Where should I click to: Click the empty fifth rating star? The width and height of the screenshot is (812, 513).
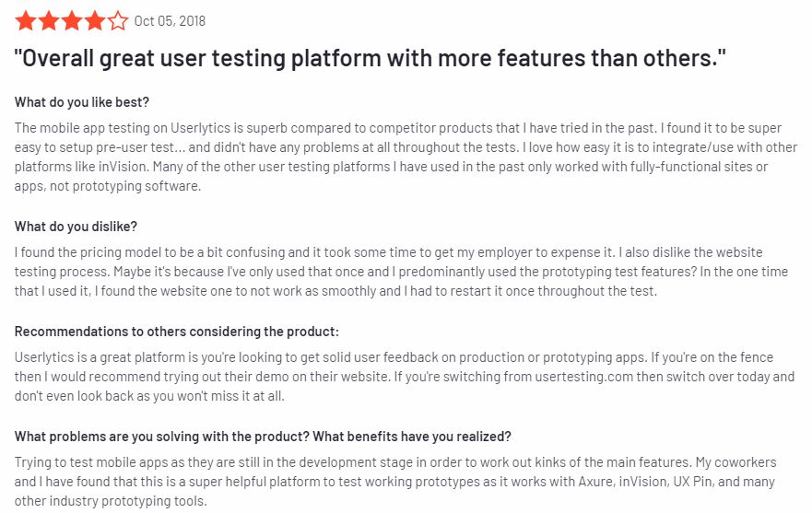[118, 21]
